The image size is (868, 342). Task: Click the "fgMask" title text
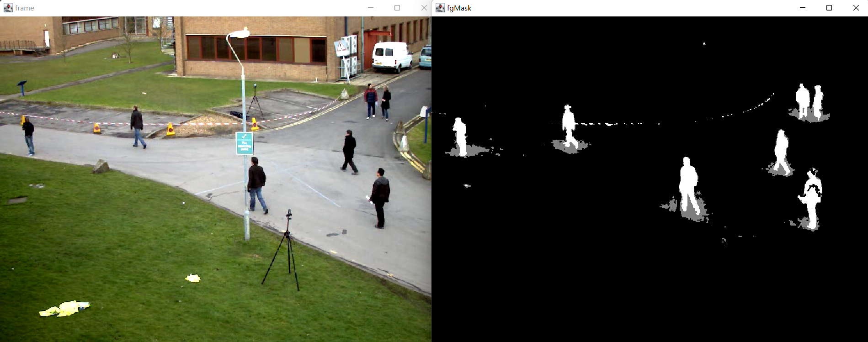click(x=459, y=8)
